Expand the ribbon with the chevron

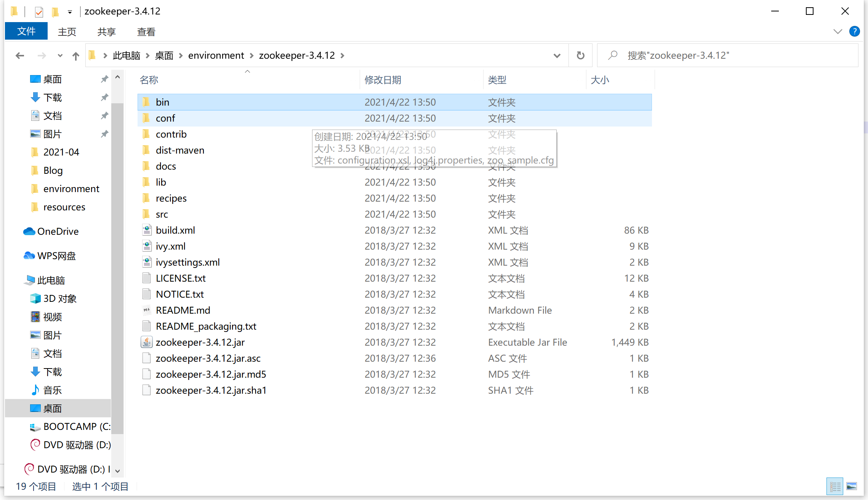coord(838,31)
